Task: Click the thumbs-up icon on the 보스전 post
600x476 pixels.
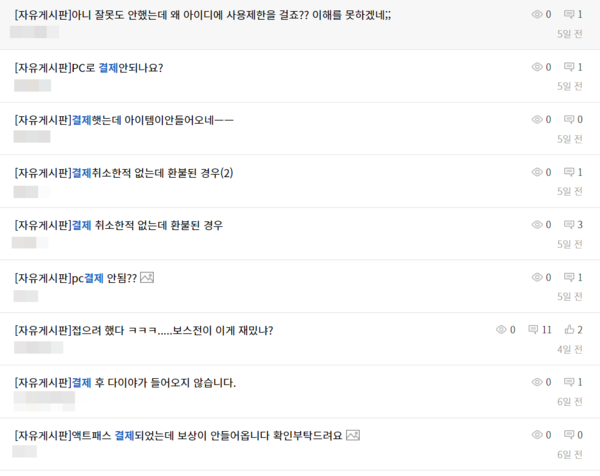Action: pyautogui.click(x=570, y=330)
